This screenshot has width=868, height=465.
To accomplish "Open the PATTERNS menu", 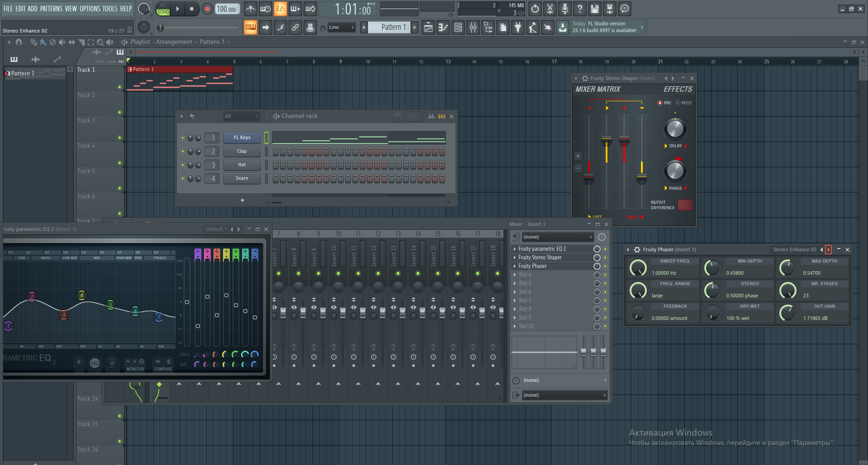I will click(51, 9).
